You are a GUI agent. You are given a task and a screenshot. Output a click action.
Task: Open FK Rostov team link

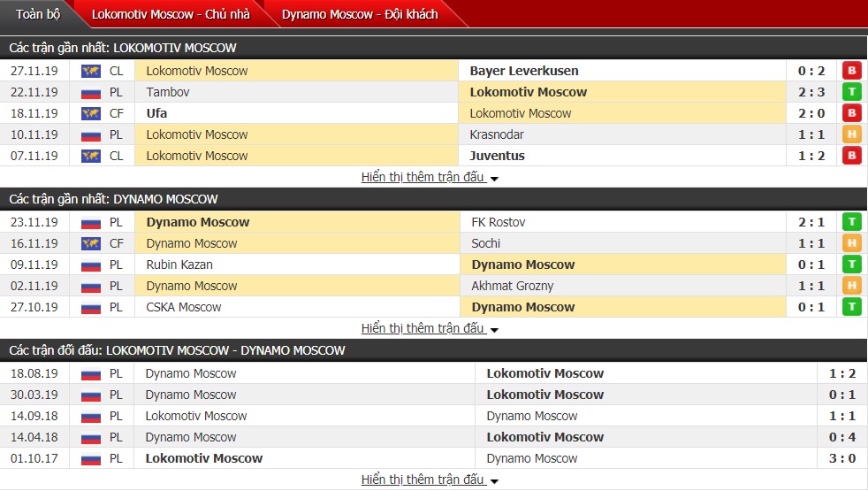click(x=499, y=222)
